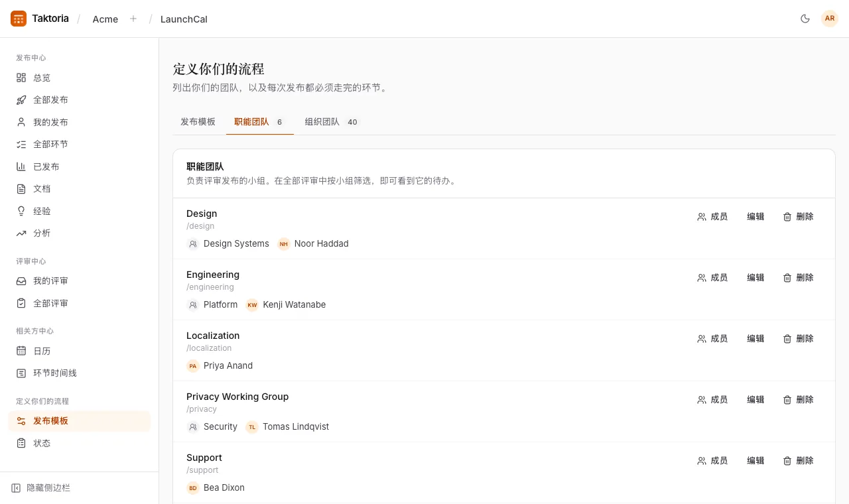Open 环节时间线 in the sidebar
Screen dimensions: 849x504
(x=80, y=373)
